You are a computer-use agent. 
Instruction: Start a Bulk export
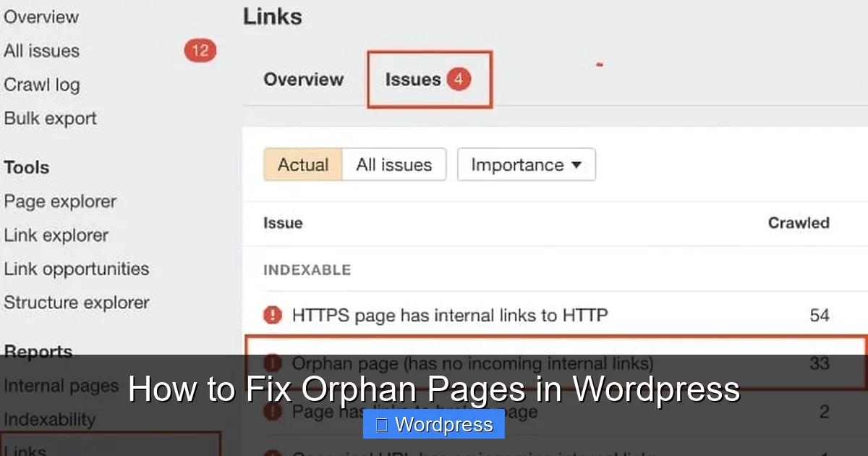(x=50, y=118)
